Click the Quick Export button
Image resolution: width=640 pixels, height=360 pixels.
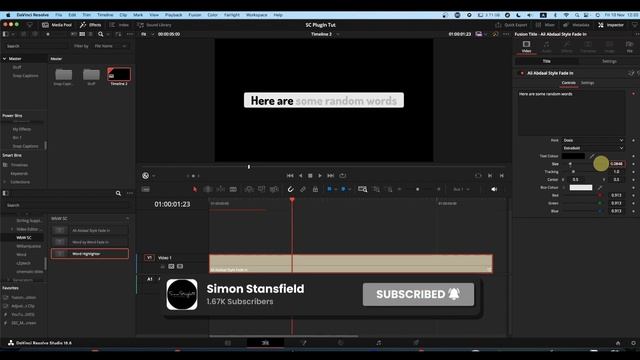coord(511,25)
